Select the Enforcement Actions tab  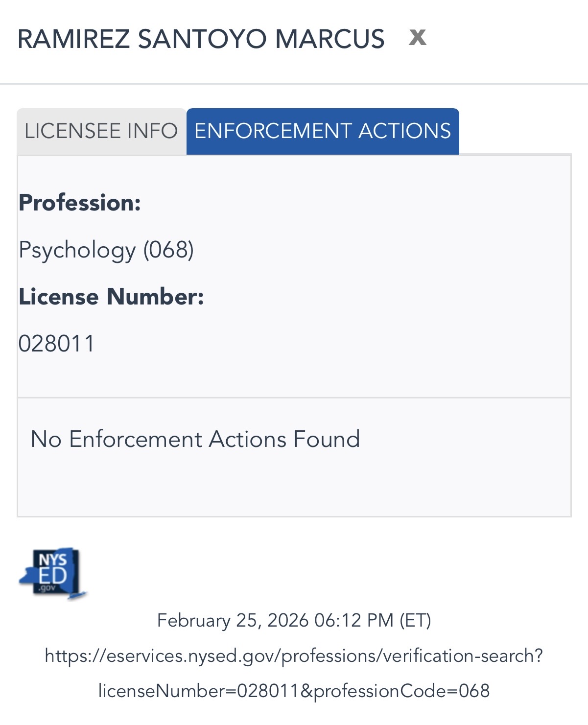323,131
